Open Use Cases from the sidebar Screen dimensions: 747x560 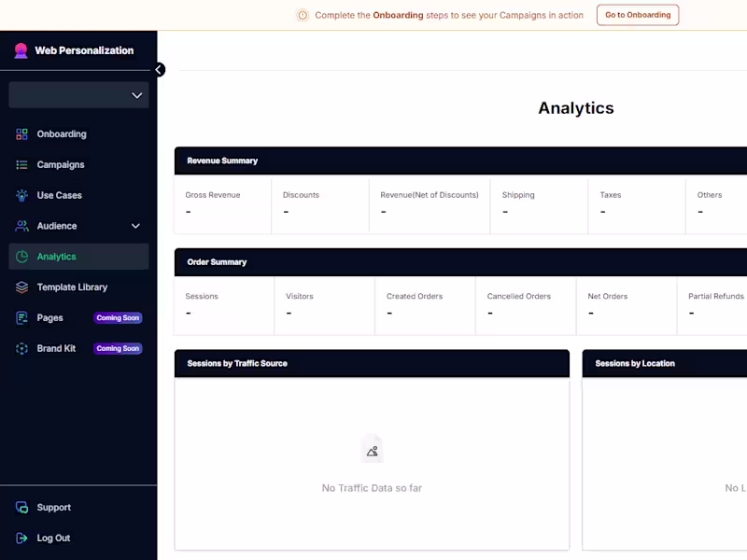[x=78, y=195]
